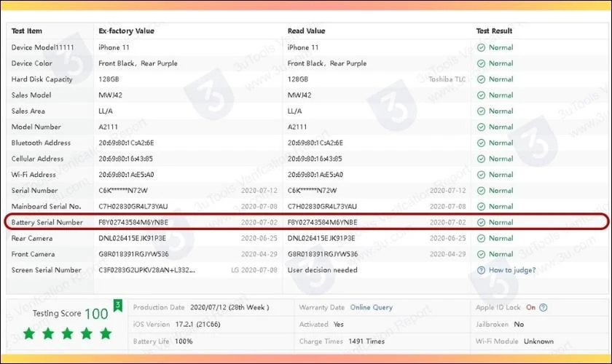This screenshot has width=612, height=364.
Task: Click the Normal check icon for Device Color
Action: pos(481,63)
